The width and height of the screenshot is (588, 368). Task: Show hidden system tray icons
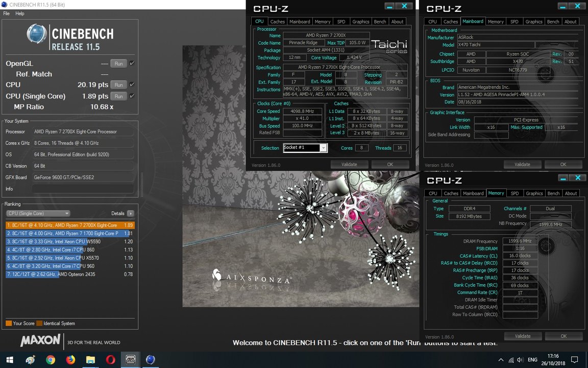click(501, 360)
